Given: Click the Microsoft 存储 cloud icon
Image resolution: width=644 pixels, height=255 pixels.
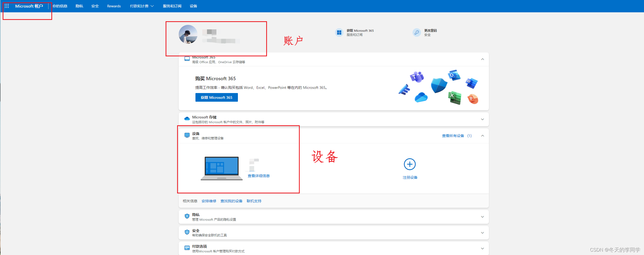Looking at the screenshot, I should click(x=187, y=119).
